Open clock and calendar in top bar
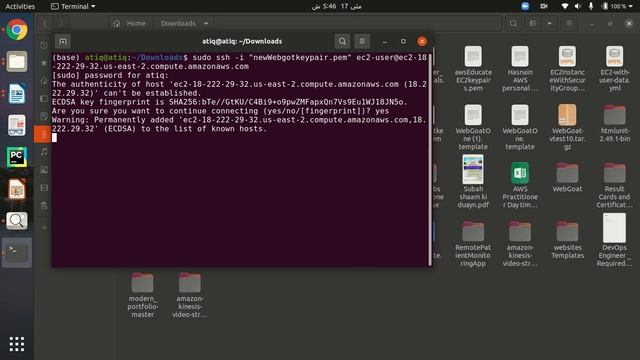Image resolution: width=640 pixels, height=360 pixels. (x=336, y=6)
